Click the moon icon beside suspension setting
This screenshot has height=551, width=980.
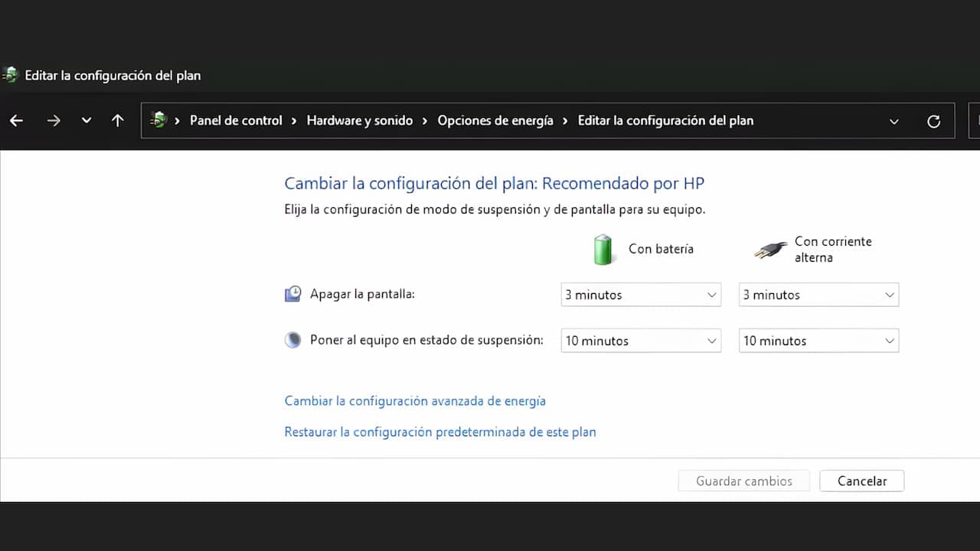coord(292,341)
